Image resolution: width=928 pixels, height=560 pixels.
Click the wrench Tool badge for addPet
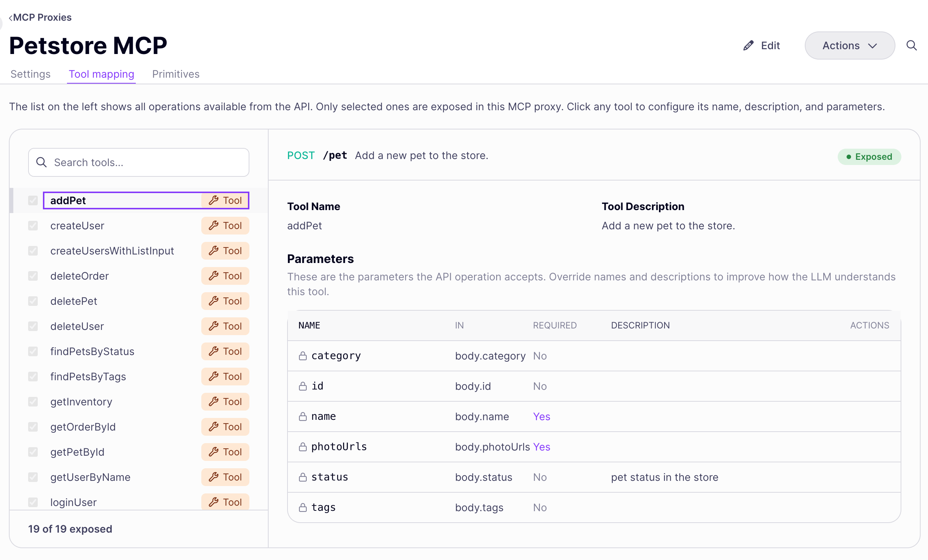(x=225, y=200)
